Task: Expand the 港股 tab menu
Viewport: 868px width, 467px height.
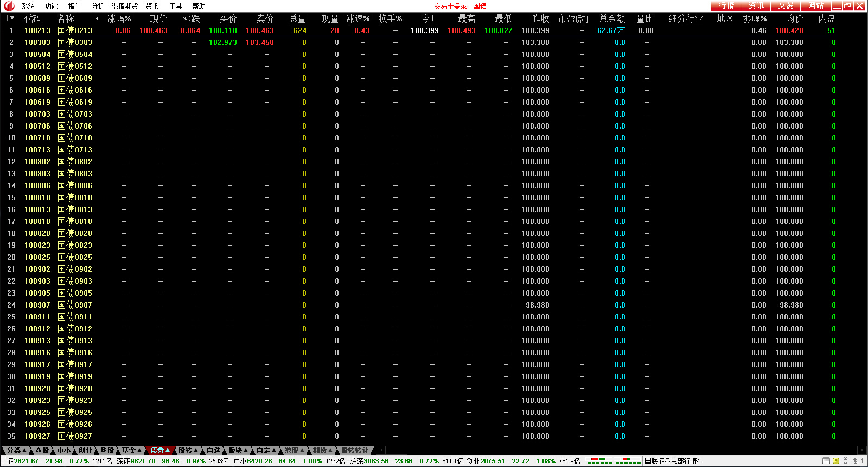Action: (x=294, y=450)
